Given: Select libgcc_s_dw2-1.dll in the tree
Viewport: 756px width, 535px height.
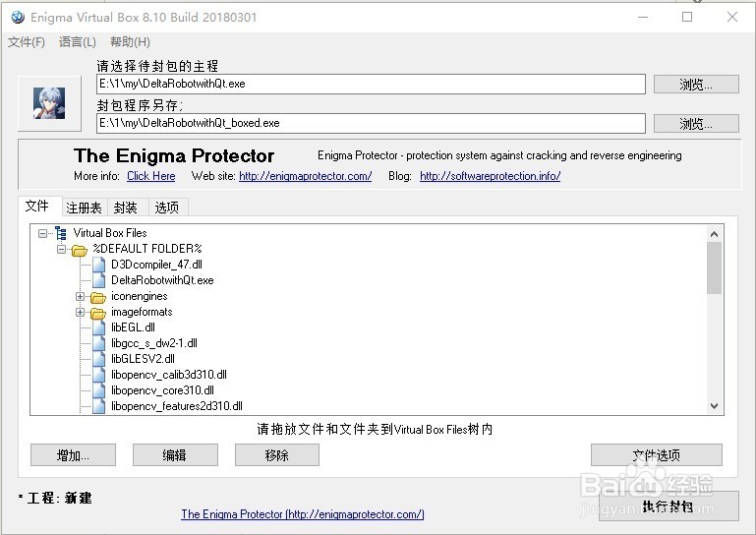Looking at the screenshot, I should click(154, 343).
